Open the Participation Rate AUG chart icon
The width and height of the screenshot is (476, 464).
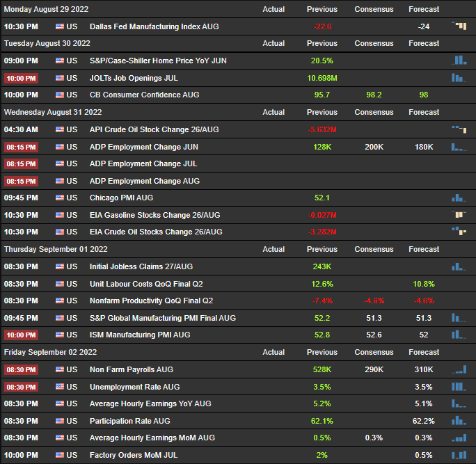[459, 421]
